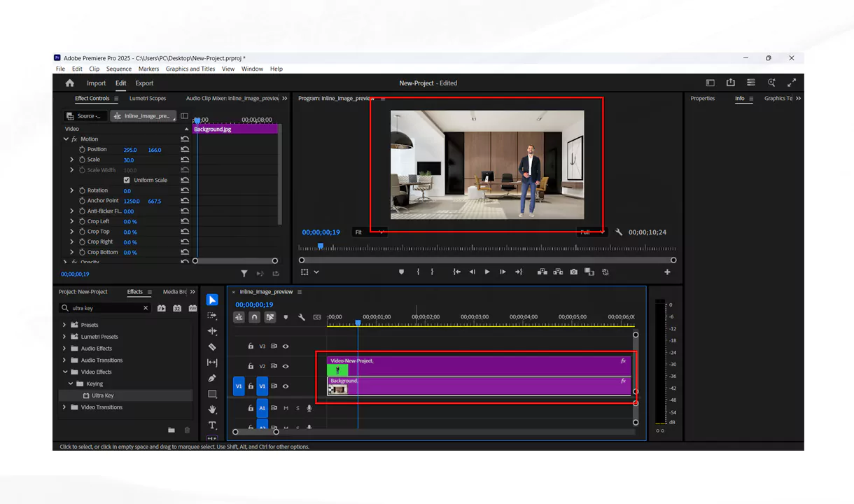Select the Type tool

click(x=212, y=426)
